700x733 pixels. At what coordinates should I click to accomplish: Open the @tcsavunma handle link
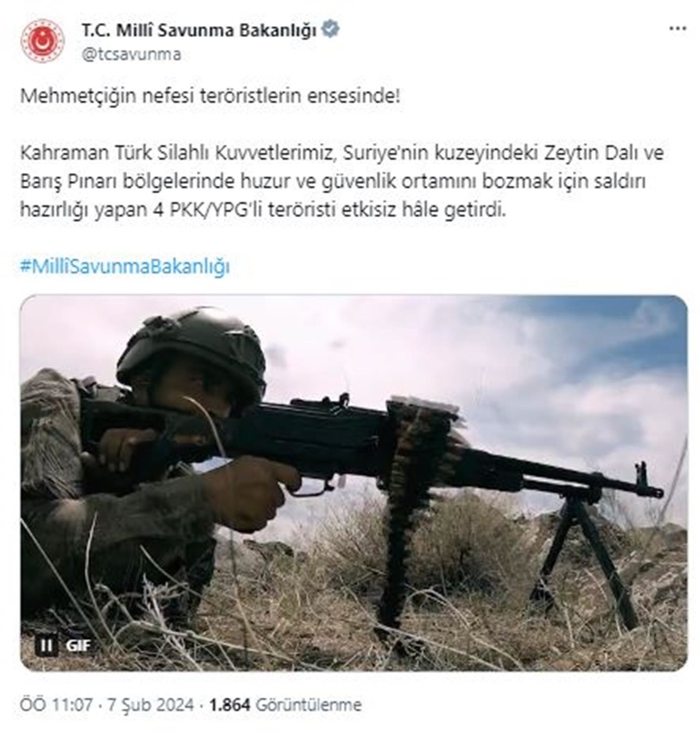pyautogui.click(x=131, y=54)
